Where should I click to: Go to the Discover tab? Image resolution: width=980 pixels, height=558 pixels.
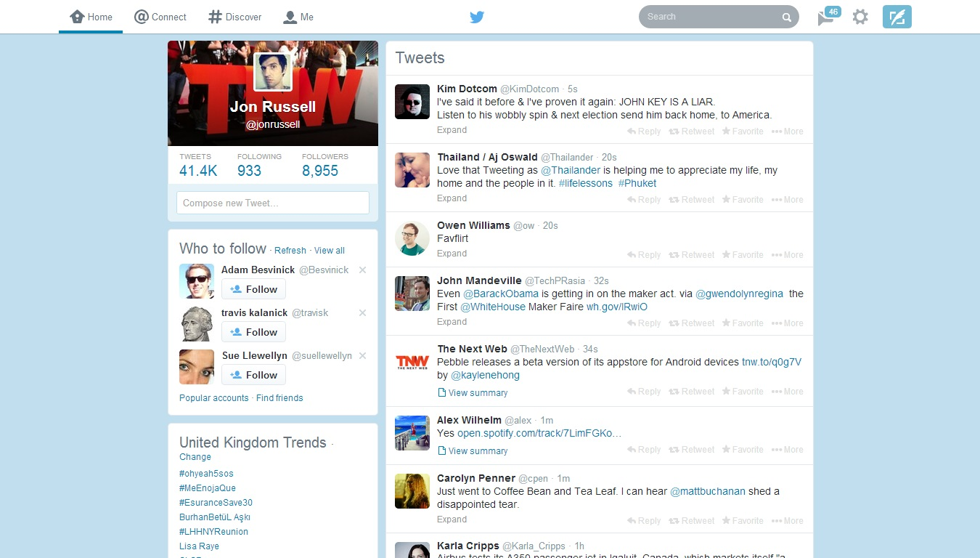pos(234,17)
